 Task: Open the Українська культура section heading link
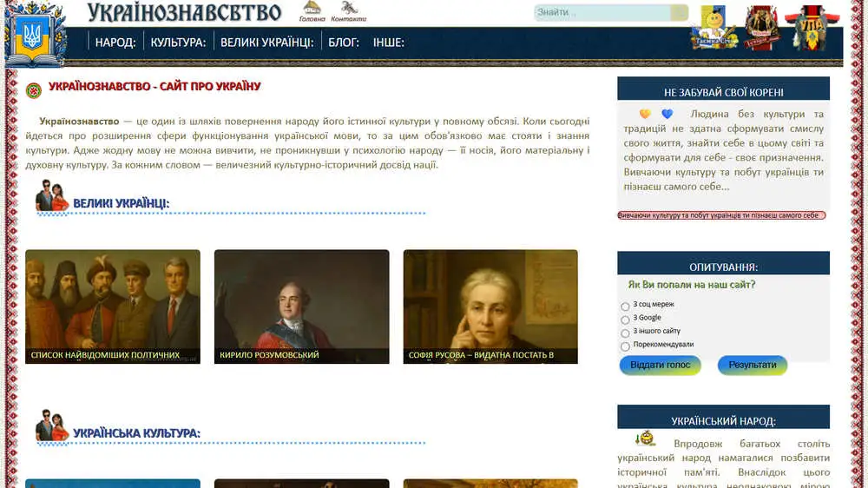click(x=137, y=433)
